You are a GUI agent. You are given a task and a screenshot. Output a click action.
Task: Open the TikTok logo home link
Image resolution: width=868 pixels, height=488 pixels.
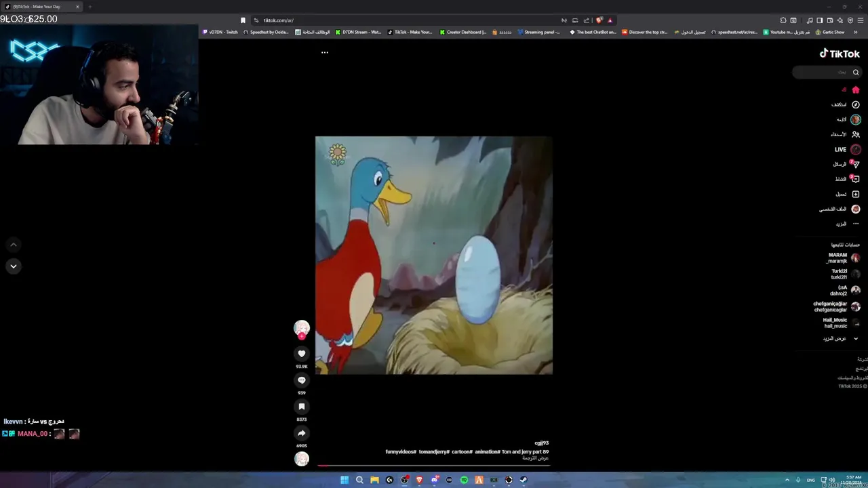click(x=840, y=54)
